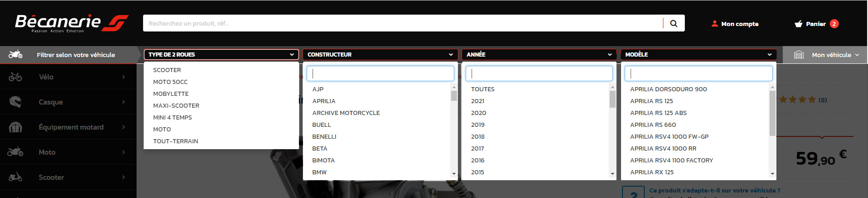
Task: Click the jacket icon for Équipement motard
Action: (x=15, y=127)
